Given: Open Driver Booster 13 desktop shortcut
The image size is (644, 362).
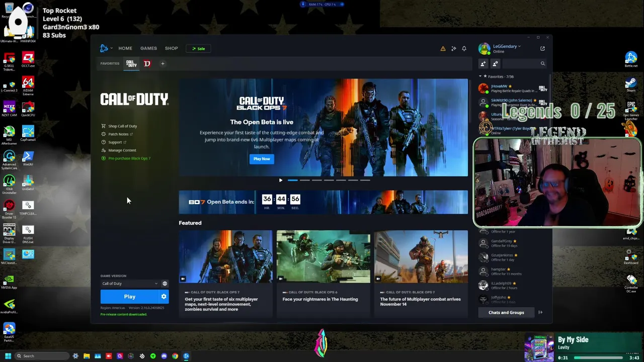Looking at the screenshot, I should tap(9, 209).
